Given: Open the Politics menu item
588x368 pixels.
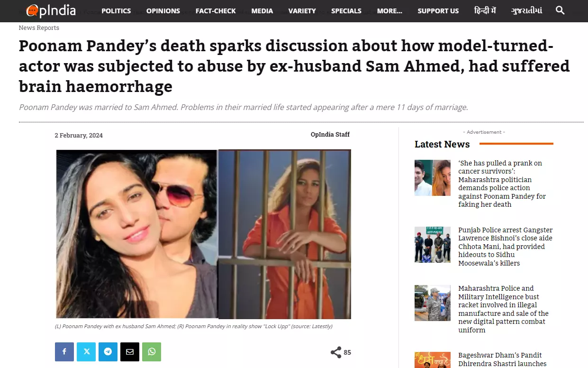Looking at the screenshot, I should 116,11.
